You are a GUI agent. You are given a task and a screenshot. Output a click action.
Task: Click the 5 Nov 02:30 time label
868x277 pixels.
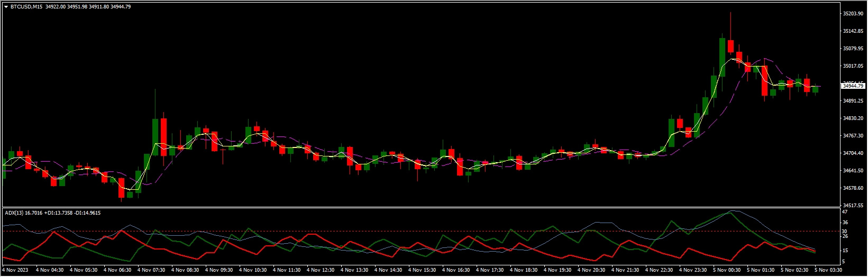click(794, 270)
